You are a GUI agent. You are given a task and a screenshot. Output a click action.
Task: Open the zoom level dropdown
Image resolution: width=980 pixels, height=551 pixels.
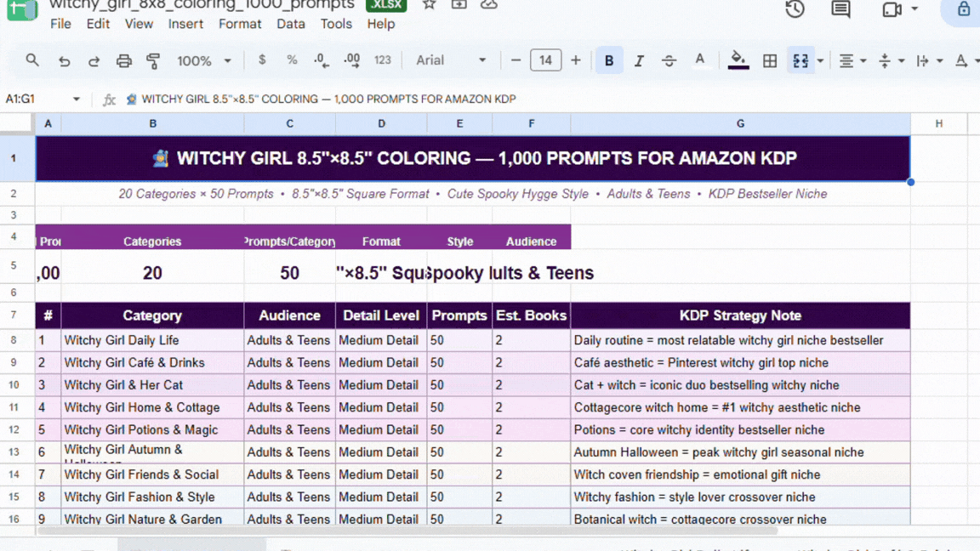tap(204, 60)
